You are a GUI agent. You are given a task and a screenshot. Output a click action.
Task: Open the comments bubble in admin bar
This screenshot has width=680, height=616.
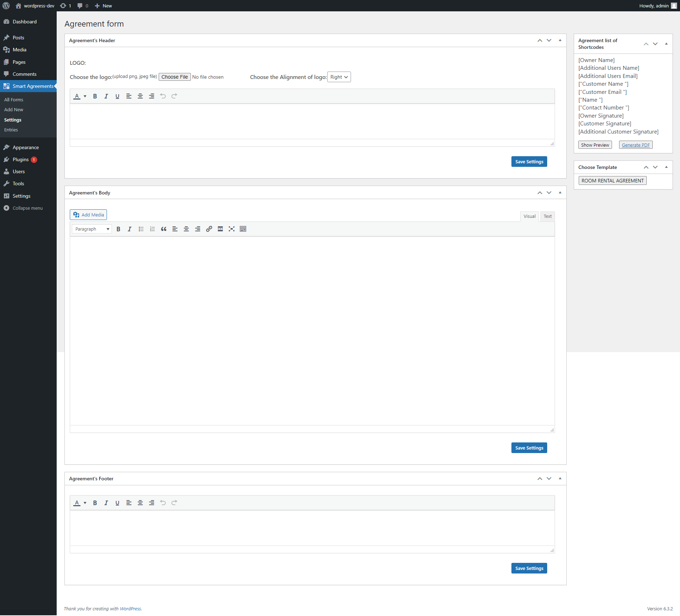tap(83, 6)
